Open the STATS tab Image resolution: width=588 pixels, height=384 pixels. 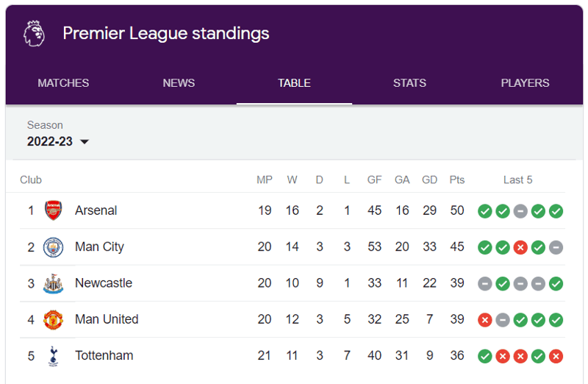tap(409, 83)
